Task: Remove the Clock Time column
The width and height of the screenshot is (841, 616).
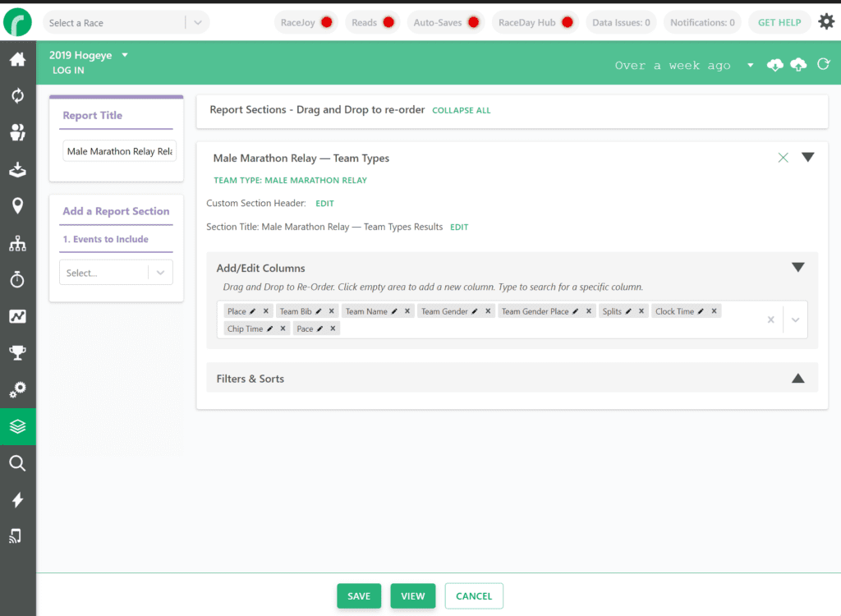Action: tap(714, 311)
